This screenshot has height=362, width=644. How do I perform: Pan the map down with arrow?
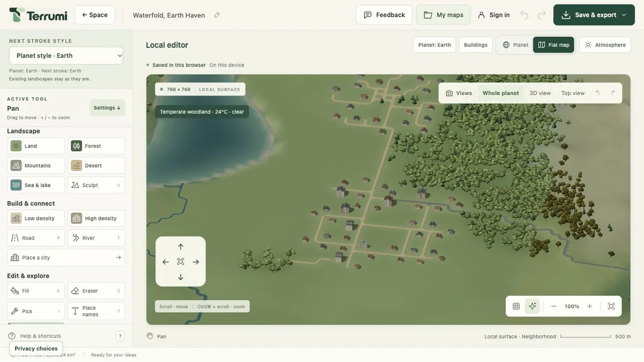[x=181, y=277]
